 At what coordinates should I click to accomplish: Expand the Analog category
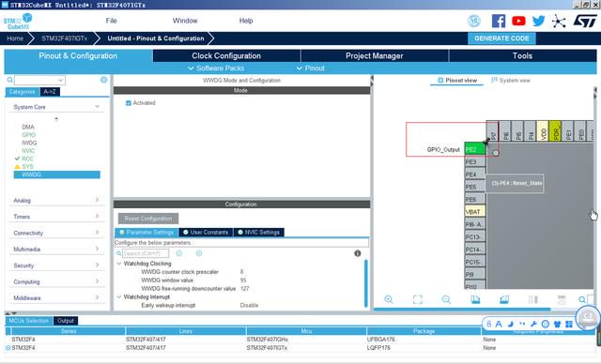56,200
